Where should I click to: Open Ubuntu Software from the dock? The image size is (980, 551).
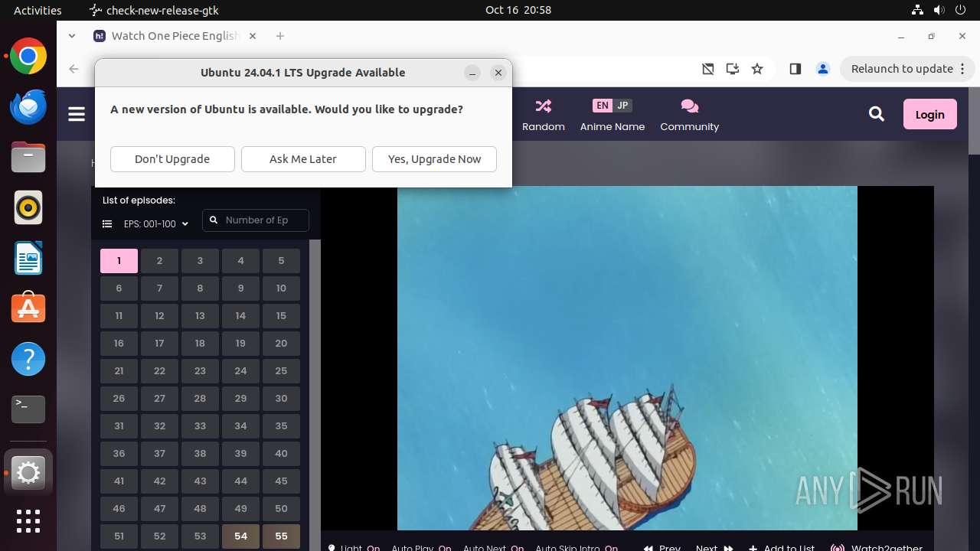coord(28,308)
